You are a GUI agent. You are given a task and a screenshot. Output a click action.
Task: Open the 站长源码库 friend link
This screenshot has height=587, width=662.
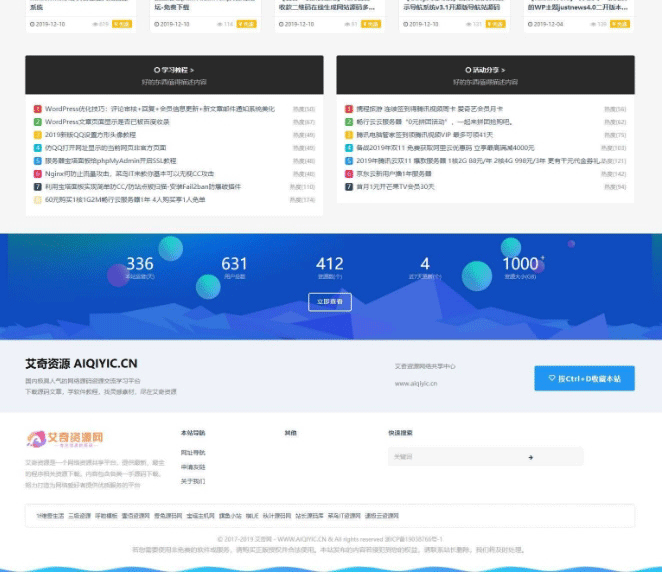(x=309, y=516)
